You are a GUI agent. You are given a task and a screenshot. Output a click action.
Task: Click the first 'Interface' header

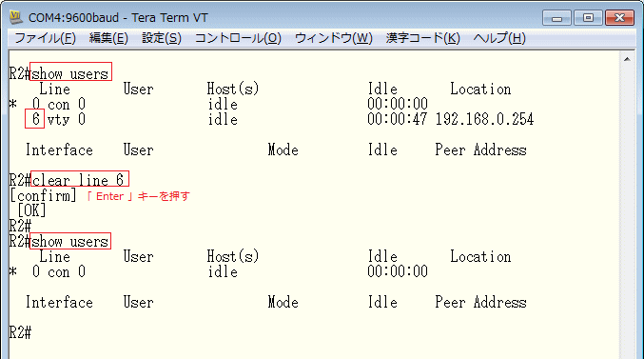tap(59, 150)
